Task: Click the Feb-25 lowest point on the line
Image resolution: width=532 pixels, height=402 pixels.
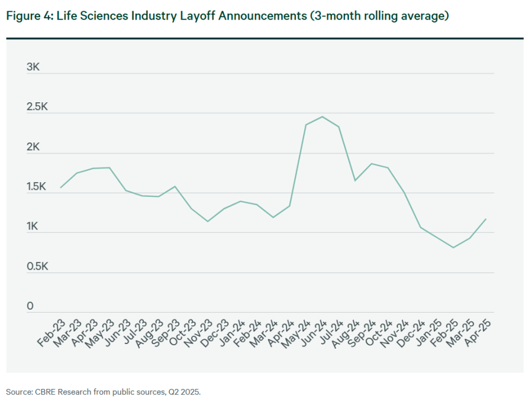Action: point(453,248)
